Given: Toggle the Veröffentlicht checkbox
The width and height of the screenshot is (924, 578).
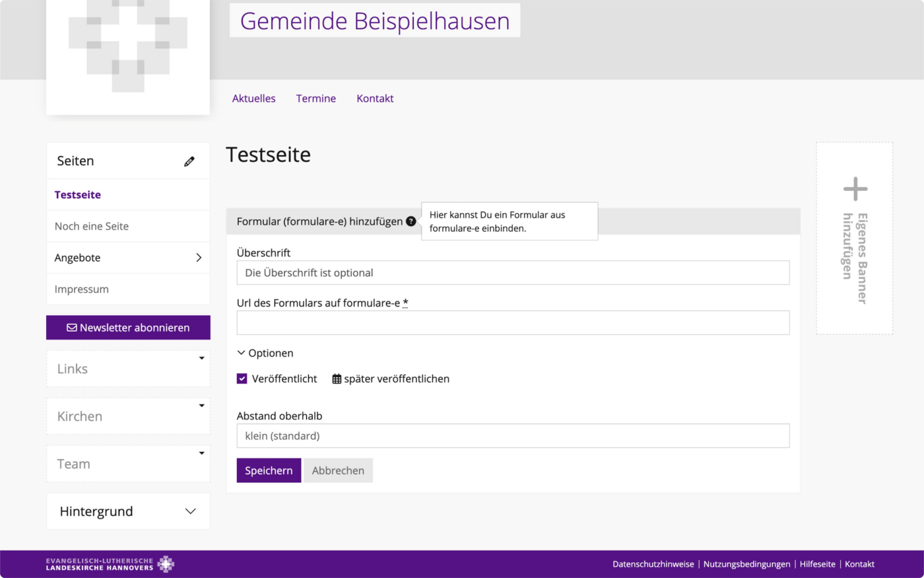Looking at the screenshot, I should (242, 379).
